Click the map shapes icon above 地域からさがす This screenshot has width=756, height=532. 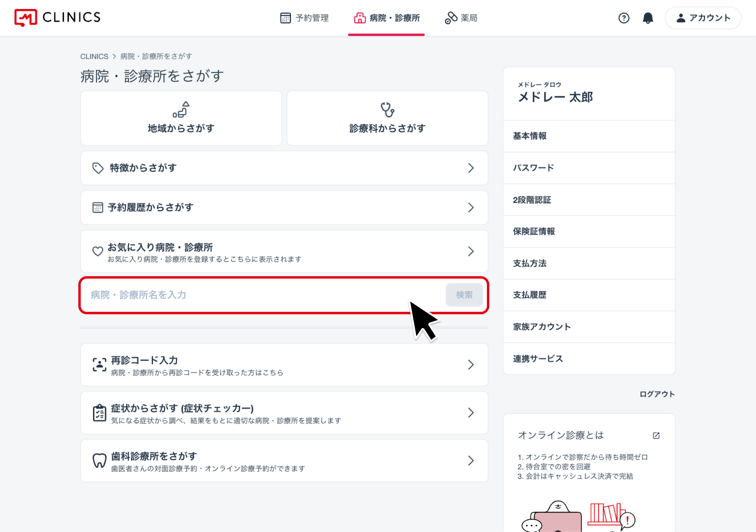tap(181, 109)
